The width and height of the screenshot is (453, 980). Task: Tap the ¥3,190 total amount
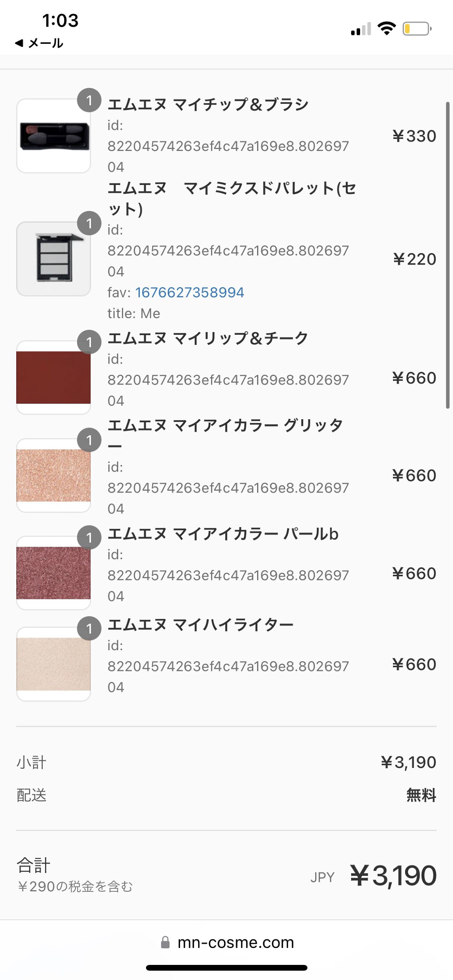coord(393,876)
